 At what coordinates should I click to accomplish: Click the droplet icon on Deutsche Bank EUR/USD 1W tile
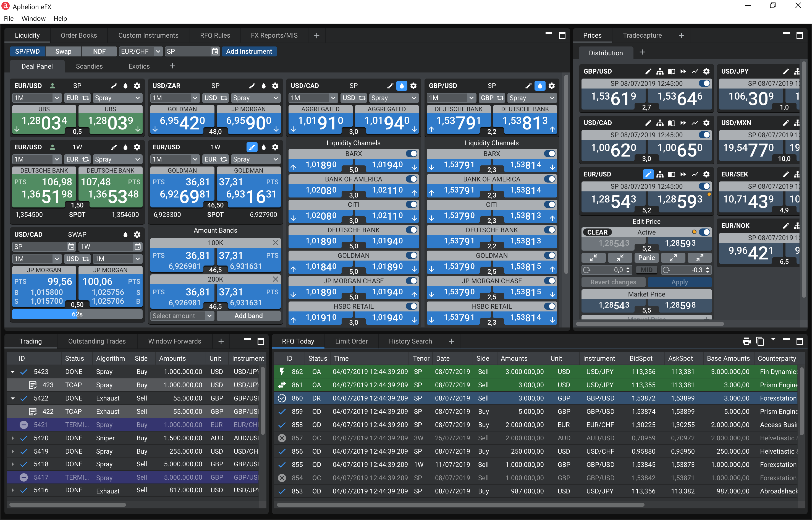tap(125, 147)
